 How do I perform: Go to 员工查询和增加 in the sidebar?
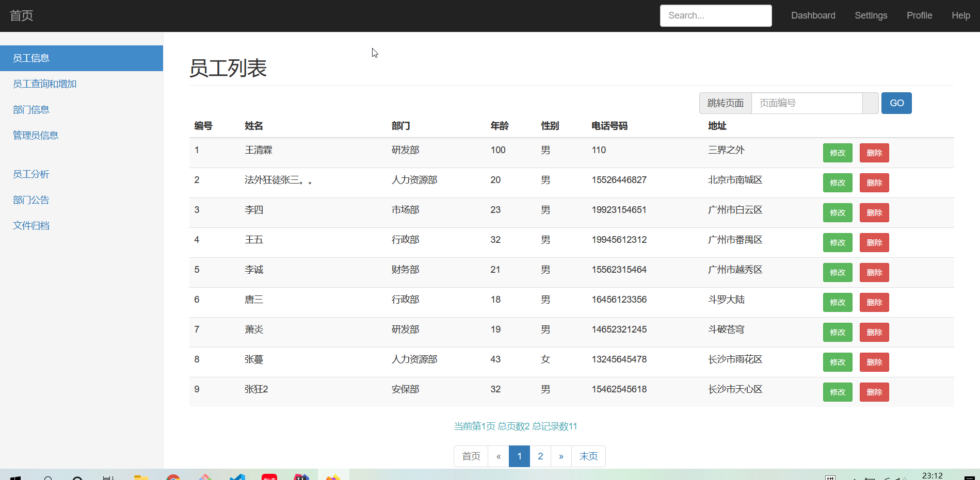(82, 84)
